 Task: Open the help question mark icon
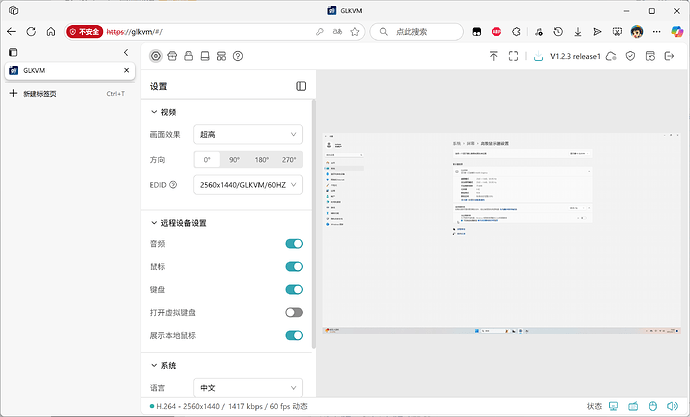(237, 56)
